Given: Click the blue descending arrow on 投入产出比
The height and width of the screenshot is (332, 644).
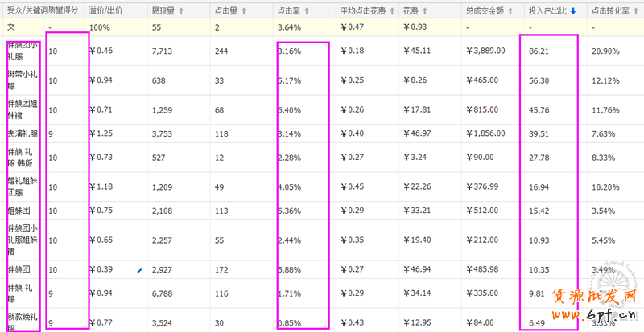Looking at the screenshot, I should [x=573, y=12].
